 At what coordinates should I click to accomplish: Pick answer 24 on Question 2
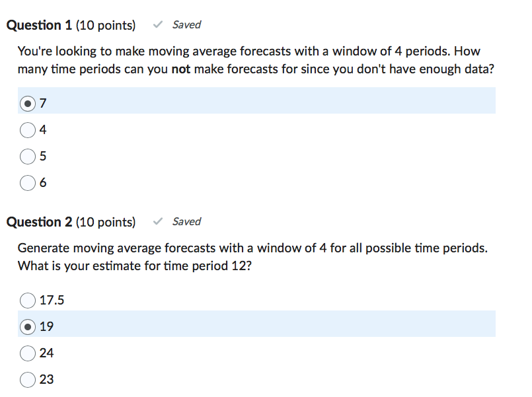pyautogui.click(x=28, y=353)
